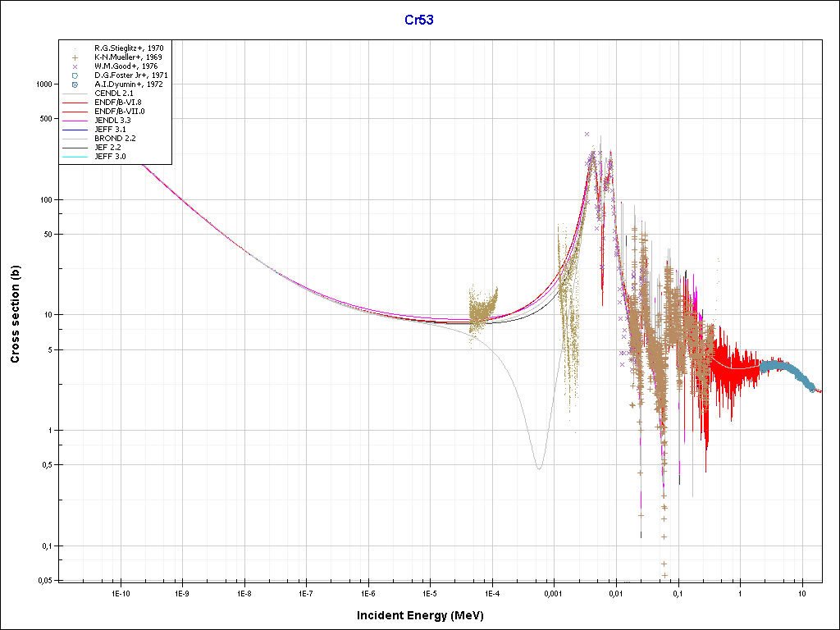Select the JENDL 3.3 magenta line sample

point(75,121)
